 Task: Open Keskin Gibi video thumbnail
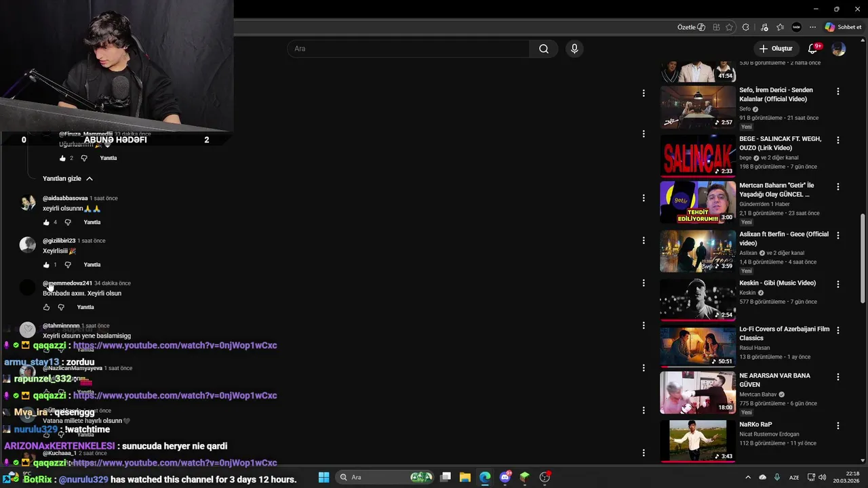pyautogui.click(x=698, y=300)
